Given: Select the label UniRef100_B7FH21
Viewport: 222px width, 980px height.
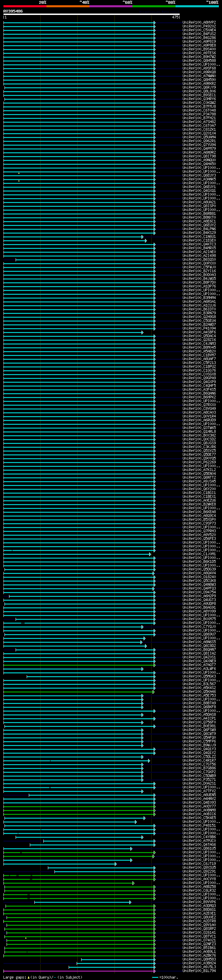Looking at the screenshot, I should (199, 118).
